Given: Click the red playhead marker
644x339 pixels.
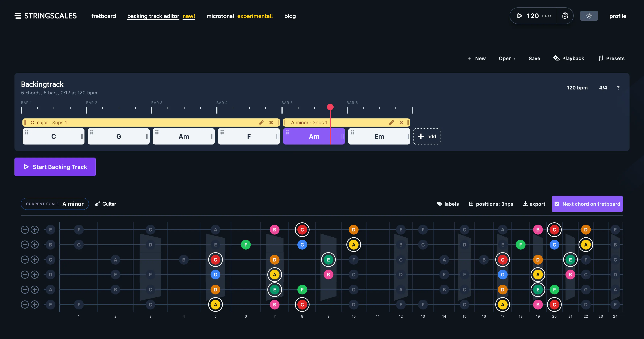Looking at the screenshot, I should 330,107.
